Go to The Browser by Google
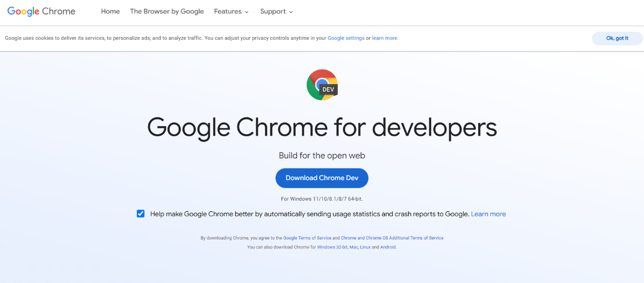Image resolution: width=644 pixels, height=283 pixels. click(x=167, y=11)
